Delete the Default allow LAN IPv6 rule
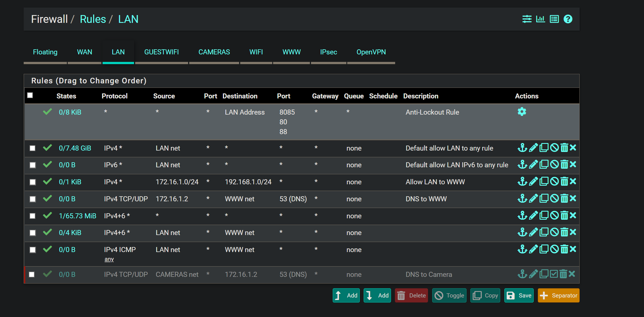Viewport: 644px width, 317px height. tap(564, 165)
